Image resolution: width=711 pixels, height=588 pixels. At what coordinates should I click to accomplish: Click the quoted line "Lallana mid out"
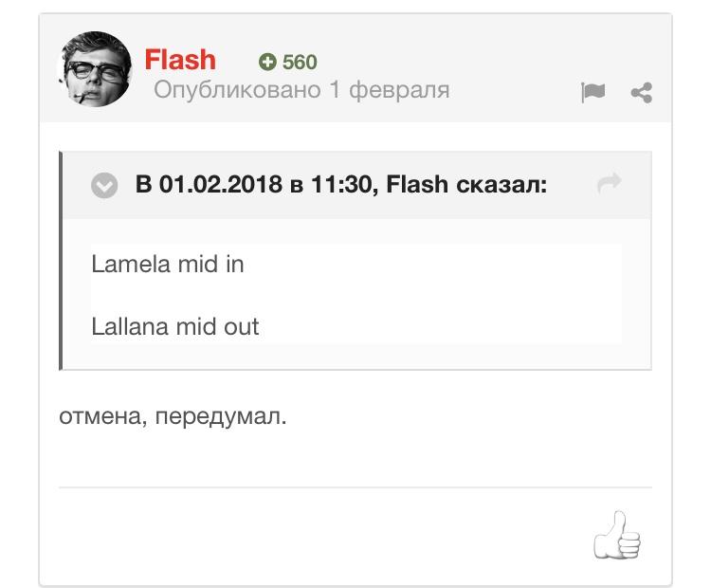[x=175, y=327]
